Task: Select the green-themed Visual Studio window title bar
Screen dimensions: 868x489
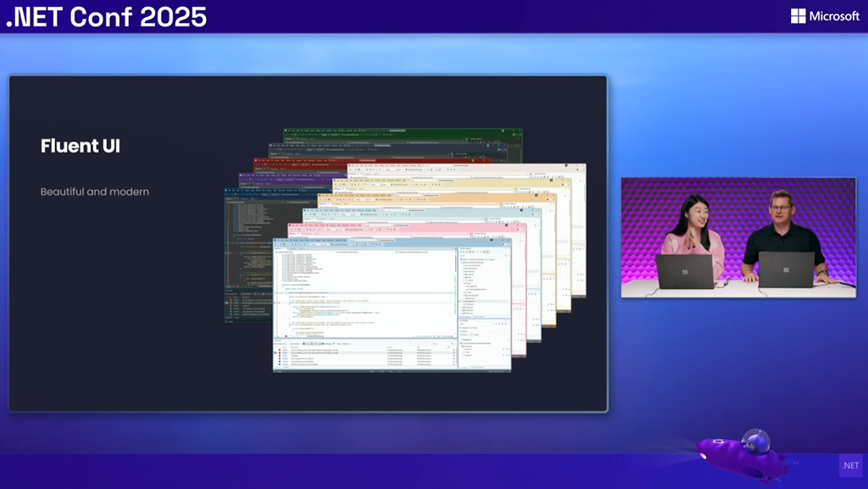Action: [403, 131]
